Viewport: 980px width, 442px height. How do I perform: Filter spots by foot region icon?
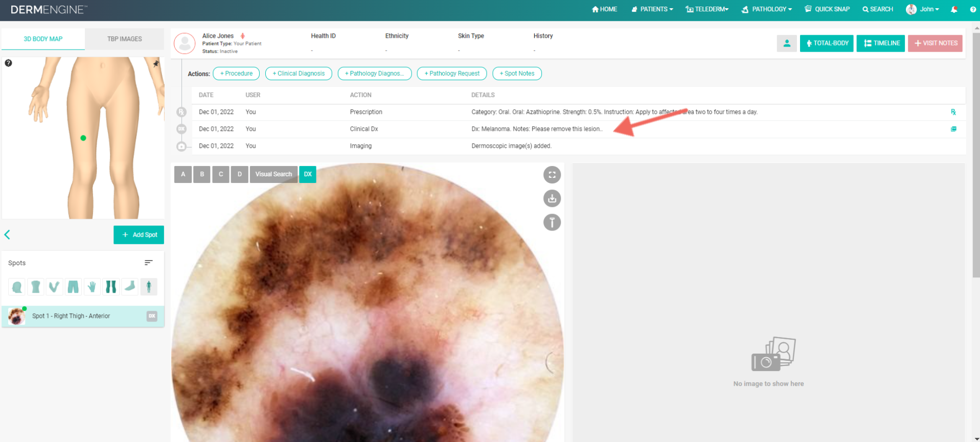[x=130, y=287]
